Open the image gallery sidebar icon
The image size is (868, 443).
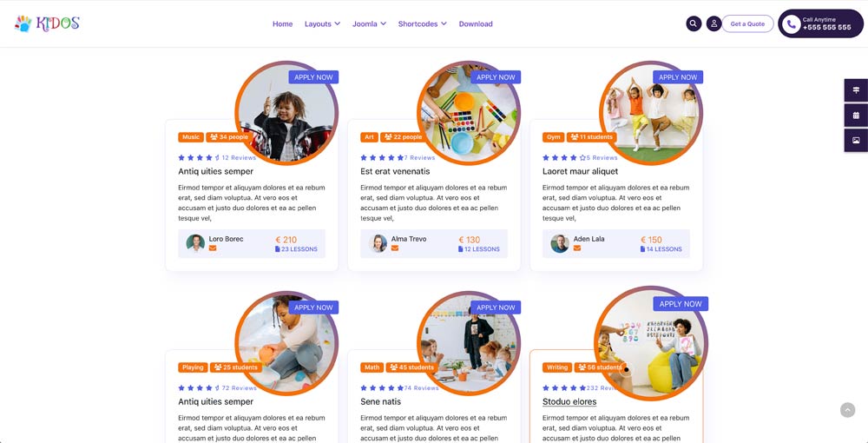(x=856, y=141)
